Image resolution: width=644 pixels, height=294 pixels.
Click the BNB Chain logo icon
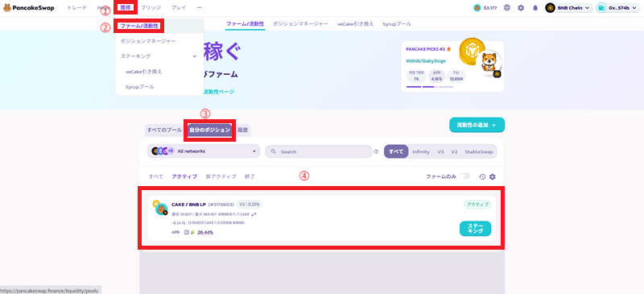(x=551, y=8)
